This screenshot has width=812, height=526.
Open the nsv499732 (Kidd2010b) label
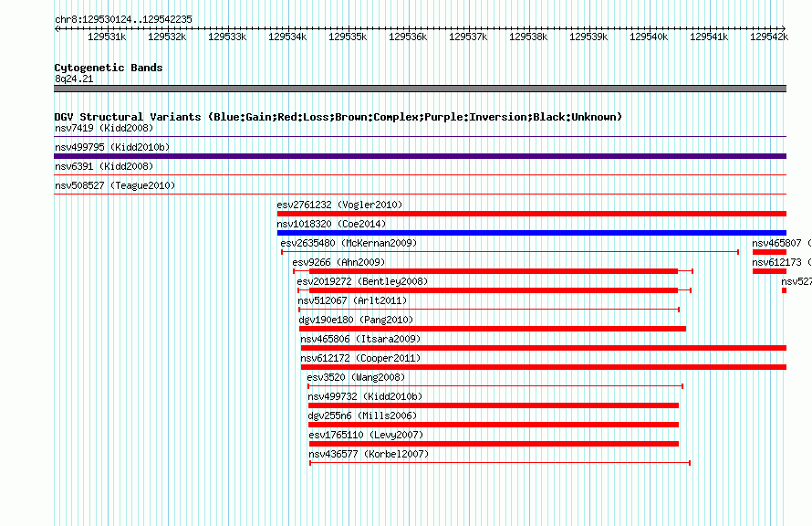pos(365,396)
